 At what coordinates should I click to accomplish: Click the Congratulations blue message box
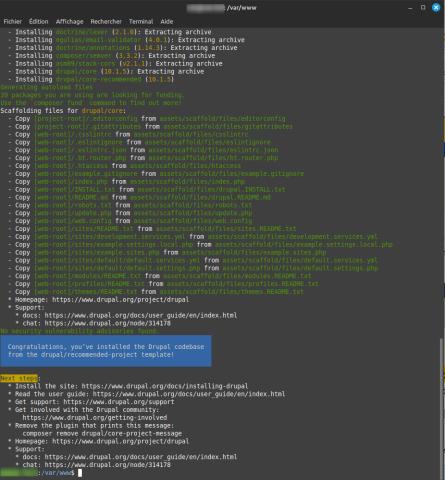(x=106, y=351)
